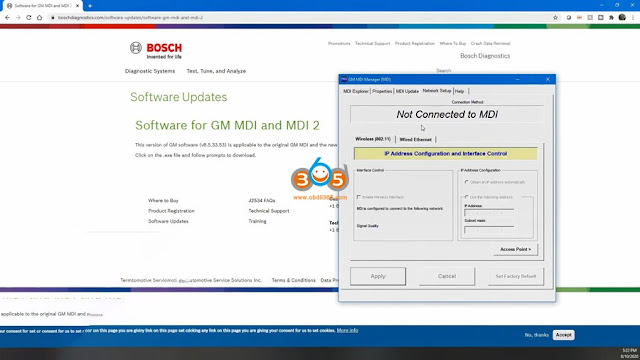Viewport: 640px width, 360px height.
Task: Open the browser Home page icon
Action: click(39, 18)
